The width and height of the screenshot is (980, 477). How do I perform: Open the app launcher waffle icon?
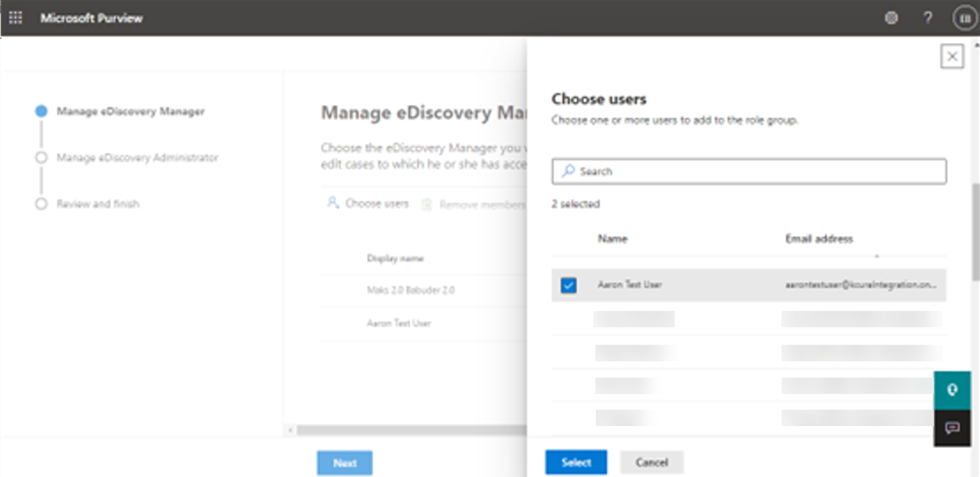coord(16,17)
